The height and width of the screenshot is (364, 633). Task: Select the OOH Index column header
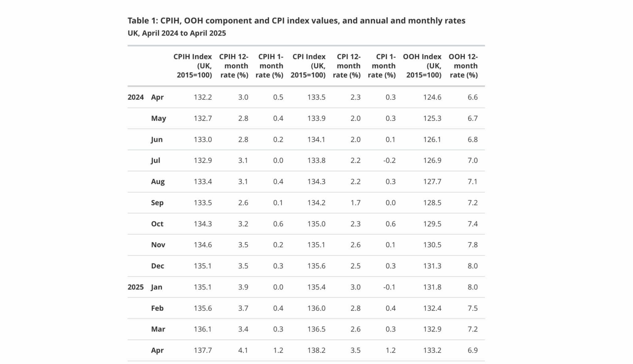pyautogui.click(x=423, y=66)
